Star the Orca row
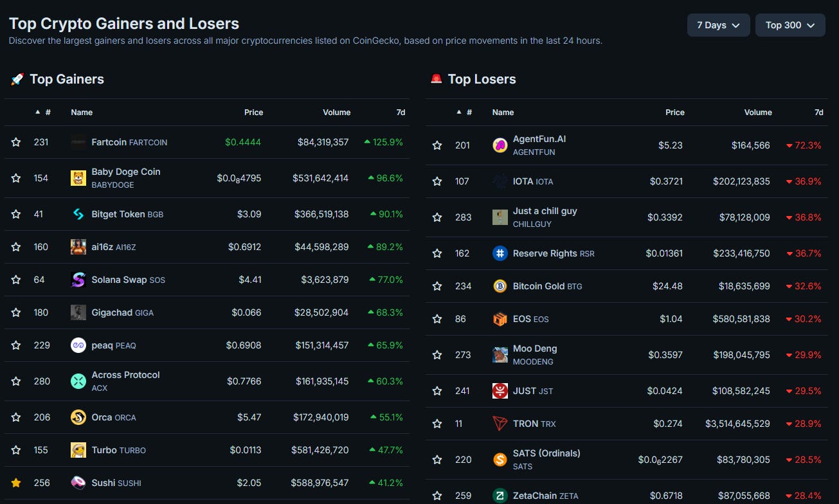 tap(16, 417)
